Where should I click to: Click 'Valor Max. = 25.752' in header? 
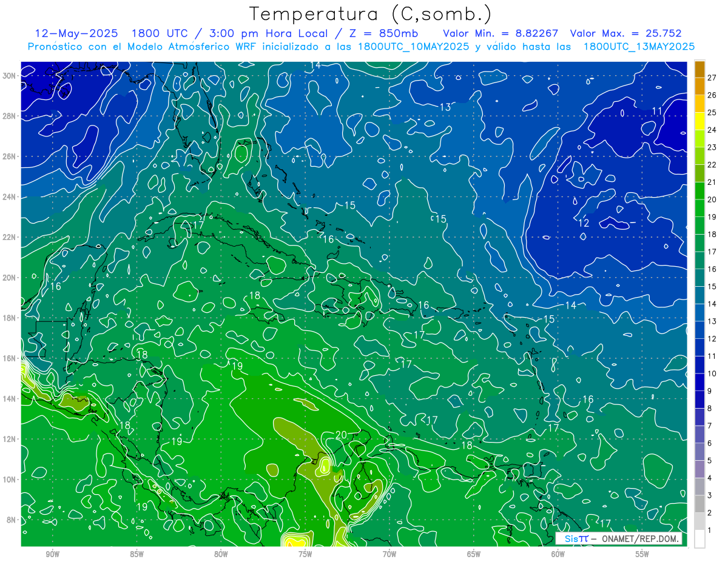pyautogui.click(x=626, y=33)
